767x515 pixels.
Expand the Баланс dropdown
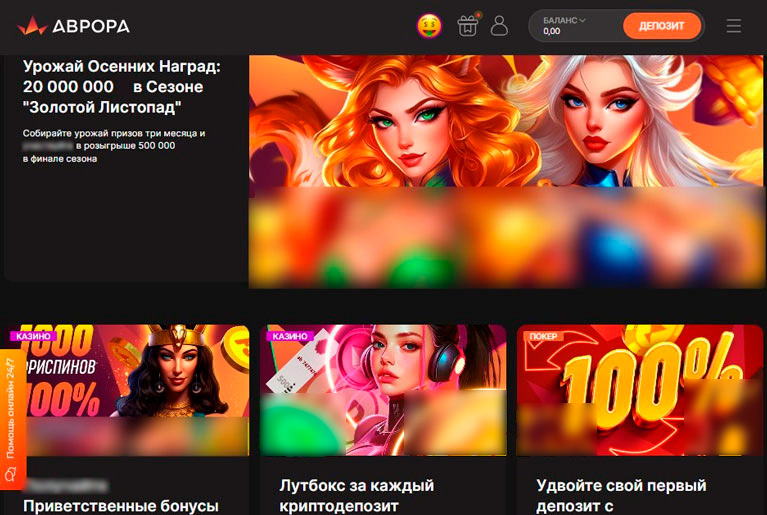564,21
